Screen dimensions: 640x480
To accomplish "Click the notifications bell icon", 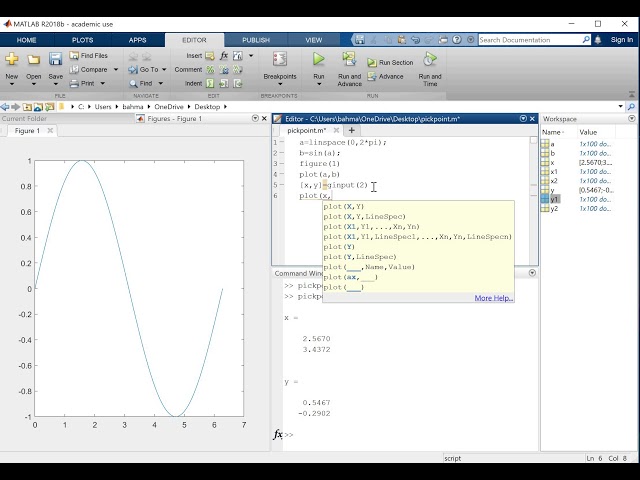I will [598, 40].
